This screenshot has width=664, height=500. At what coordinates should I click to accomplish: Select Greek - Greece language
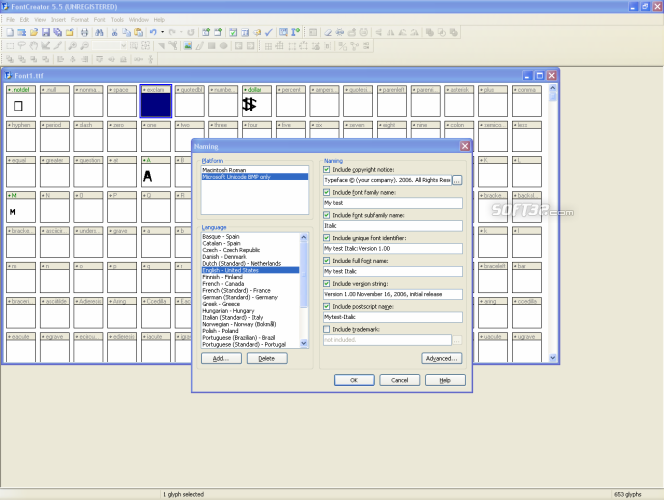click(251, 304)
